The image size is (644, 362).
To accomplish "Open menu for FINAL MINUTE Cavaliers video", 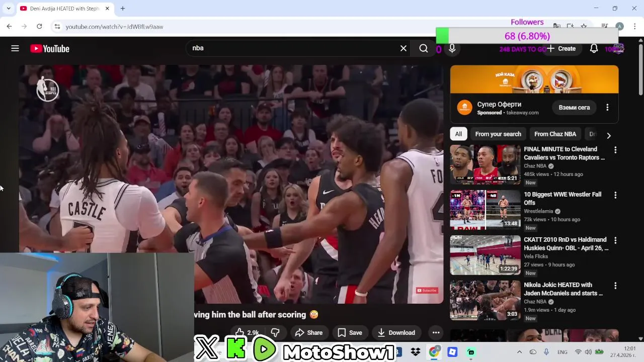I will click(x=615, y=150).
